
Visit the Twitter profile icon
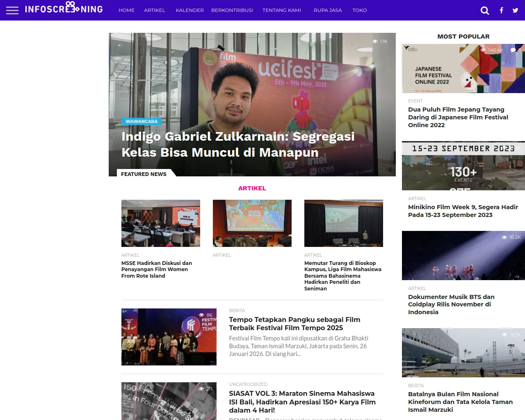[x=516, y=10]
